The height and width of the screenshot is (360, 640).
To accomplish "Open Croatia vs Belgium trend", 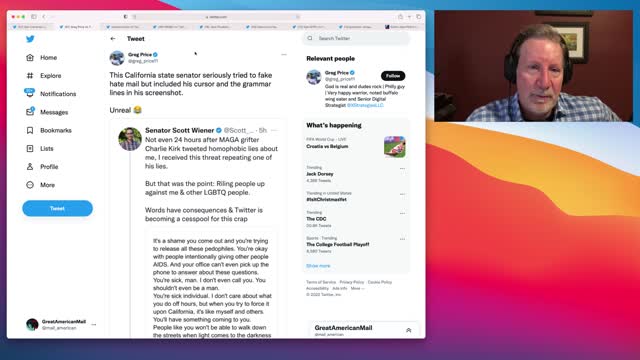I will [x=327, y=146].
